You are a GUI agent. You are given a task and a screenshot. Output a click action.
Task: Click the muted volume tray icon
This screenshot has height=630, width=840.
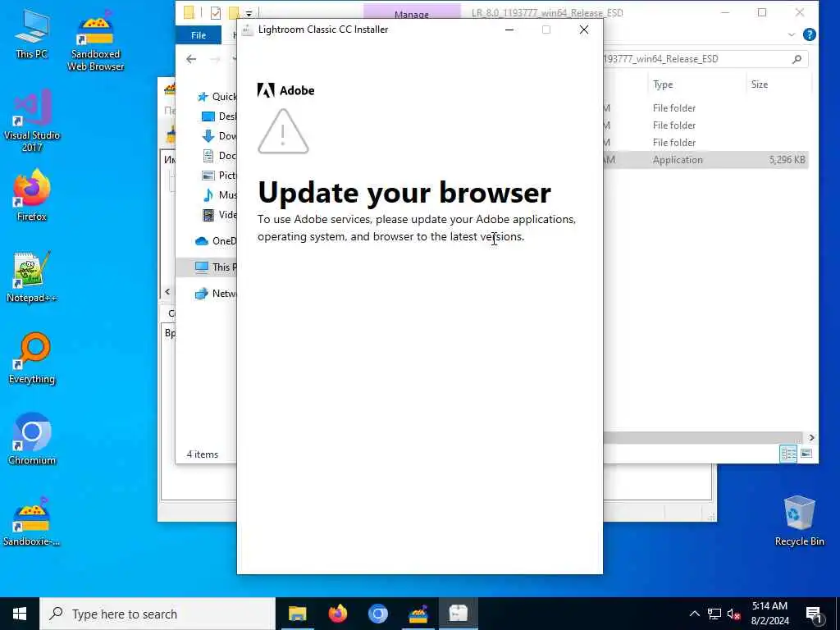point(733,614)
